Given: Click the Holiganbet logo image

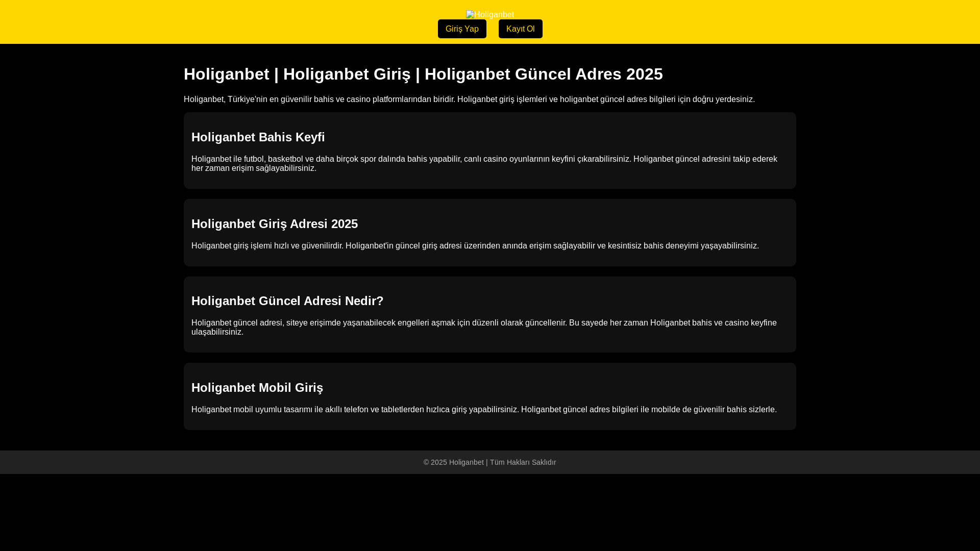Looking at the screenshot, I should (490, 14).
